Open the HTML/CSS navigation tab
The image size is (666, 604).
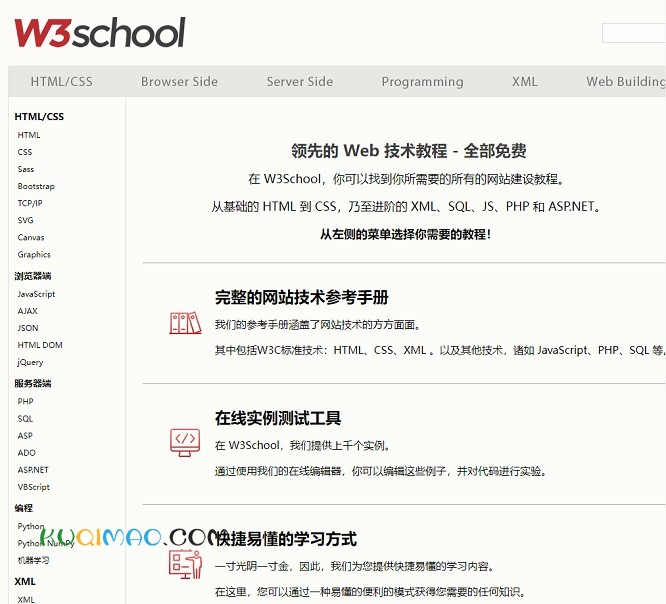point(62,82)
